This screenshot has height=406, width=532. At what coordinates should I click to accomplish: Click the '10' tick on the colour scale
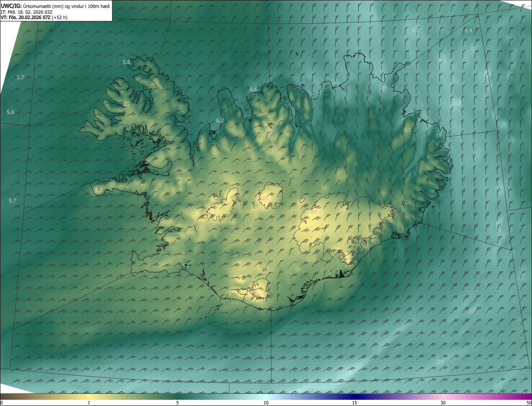pos(266,403)
